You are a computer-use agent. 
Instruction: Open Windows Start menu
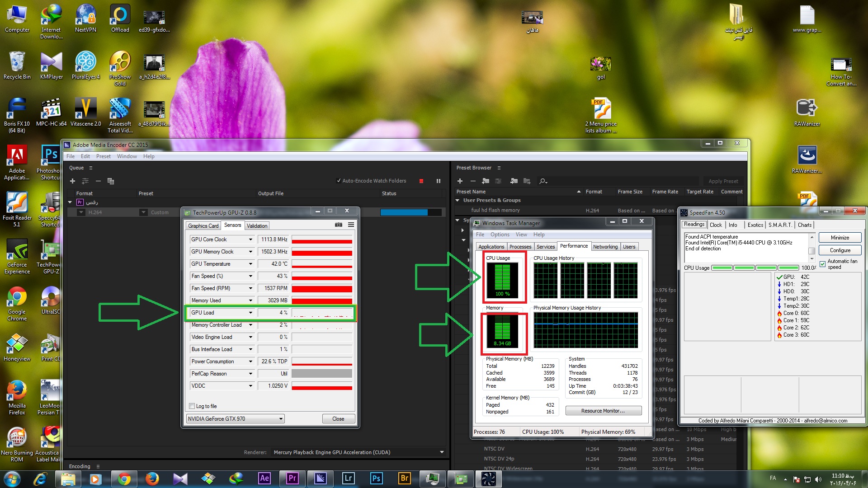point(12,479)
